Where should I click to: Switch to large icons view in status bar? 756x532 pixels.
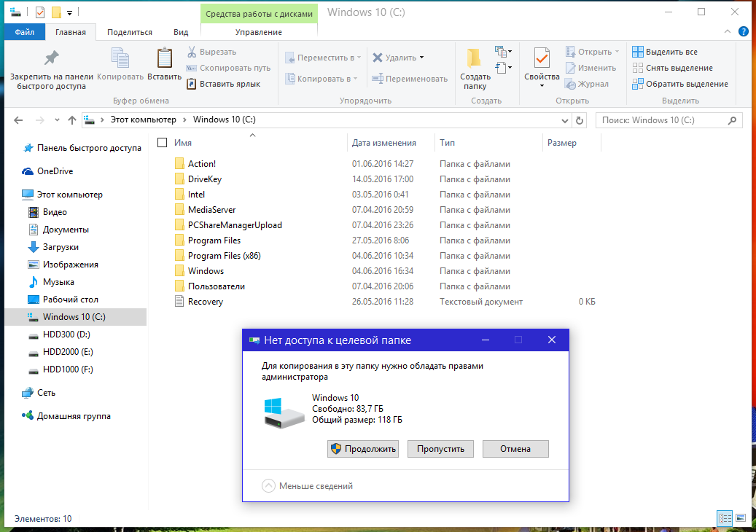741,518
